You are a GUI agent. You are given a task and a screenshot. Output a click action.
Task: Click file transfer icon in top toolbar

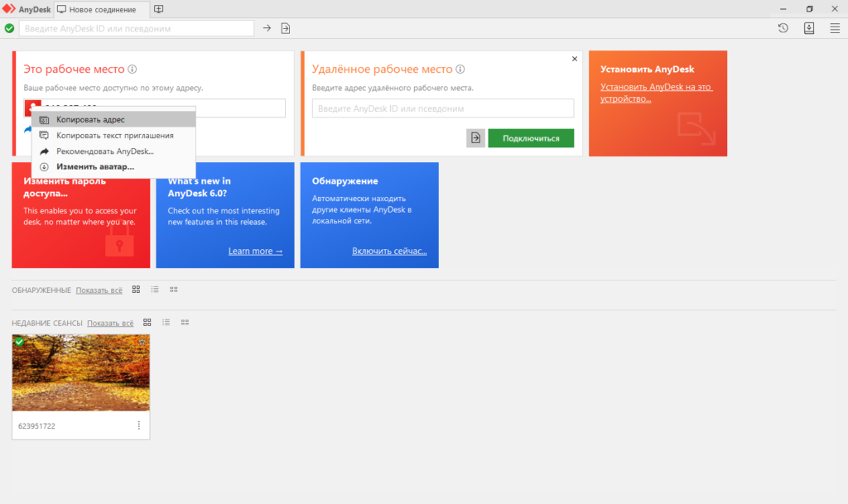tap(286, 28)
